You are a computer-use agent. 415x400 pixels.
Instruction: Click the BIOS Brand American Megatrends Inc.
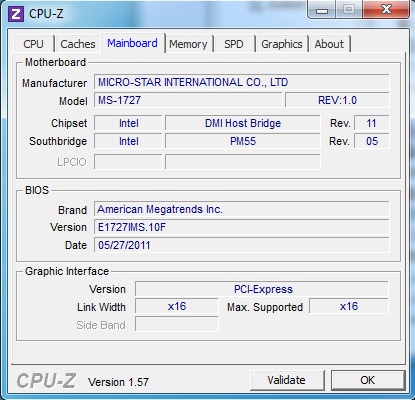242,209
